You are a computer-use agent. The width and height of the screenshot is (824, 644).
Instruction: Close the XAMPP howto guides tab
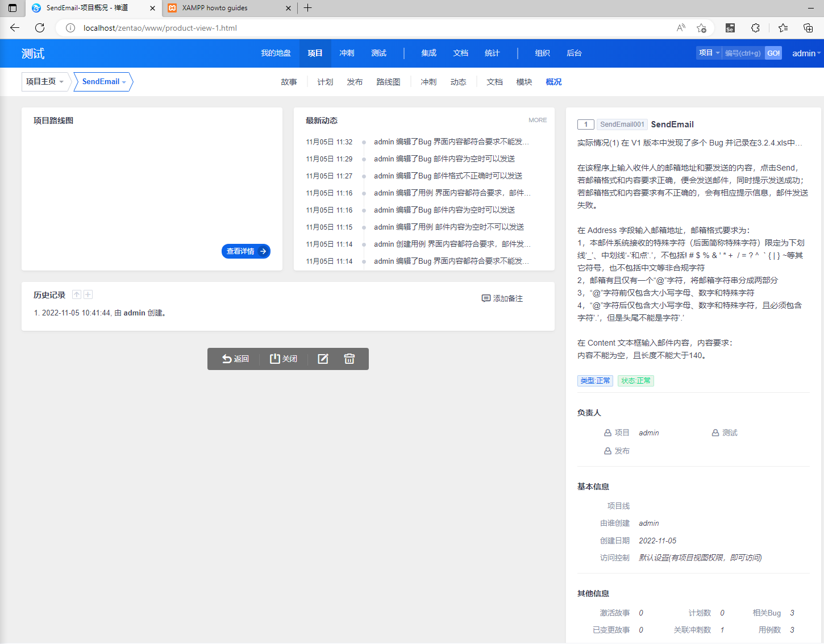tap(288, 8)
